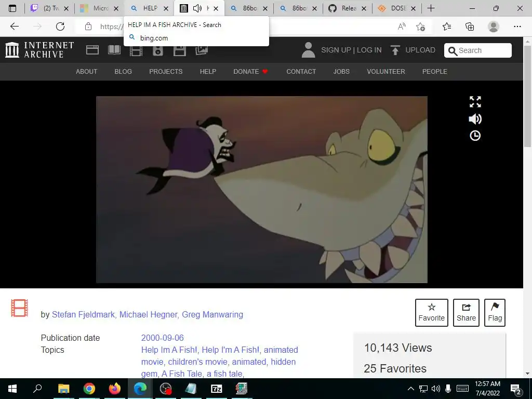Open the Internet Archive home logo
This screenshot has height=399, width=532.
39,50
